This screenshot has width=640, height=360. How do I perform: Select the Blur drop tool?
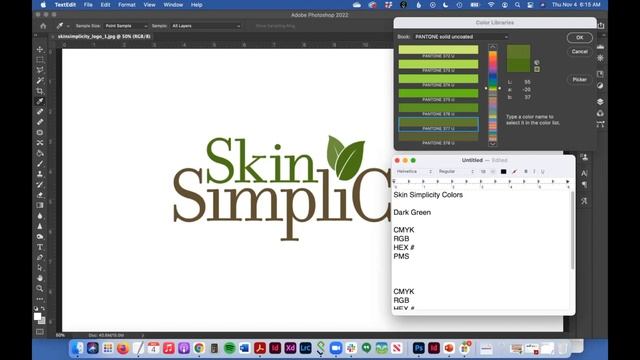[x=40, y=216]
